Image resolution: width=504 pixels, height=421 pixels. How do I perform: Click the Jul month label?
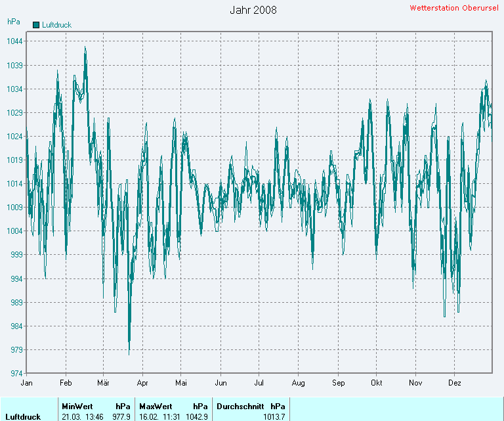(x=259, y=383)
